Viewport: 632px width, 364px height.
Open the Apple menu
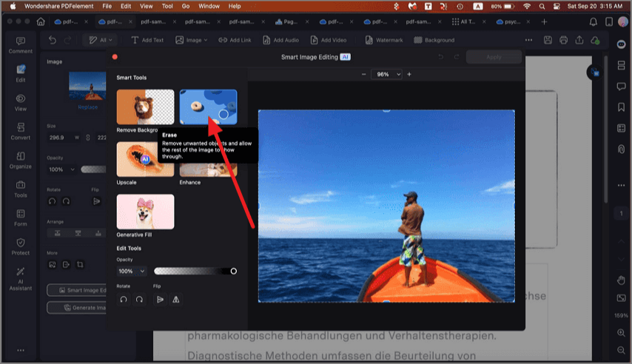tap(13, 6)
